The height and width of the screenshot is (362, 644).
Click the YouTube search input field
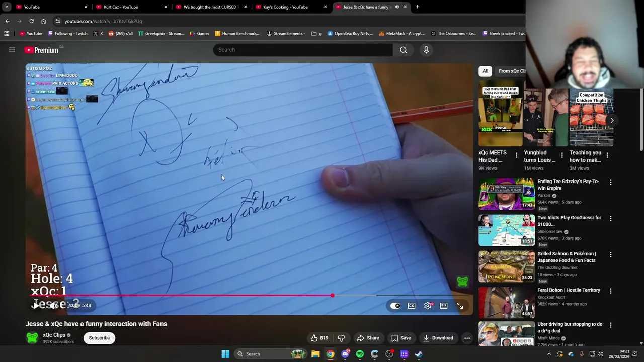tap(303, 50)
